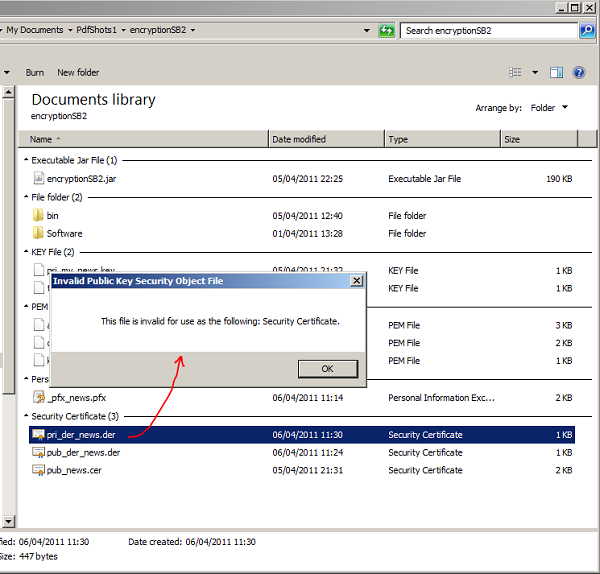Click the organize dropdown arrow left of Burn
This screenshot has height=574, width=600.
(7, 72)
